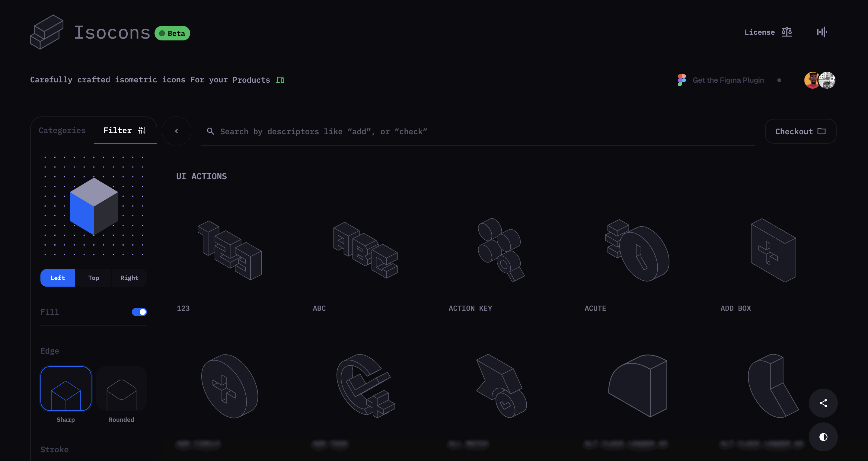Select the Top face of cube
The image size is (868, 461).
coord(93,278)
